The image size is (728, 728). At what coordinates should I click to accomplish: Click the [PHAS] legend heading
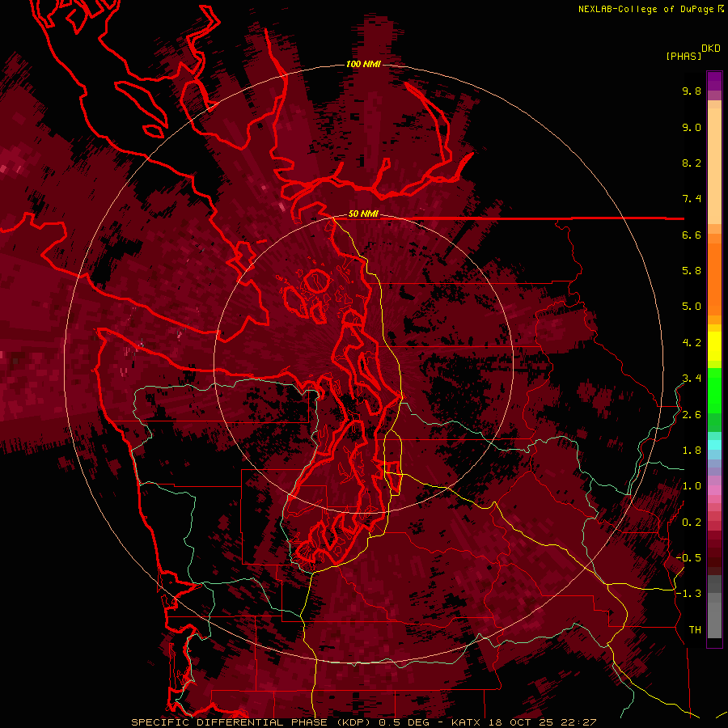coord(684,56)
